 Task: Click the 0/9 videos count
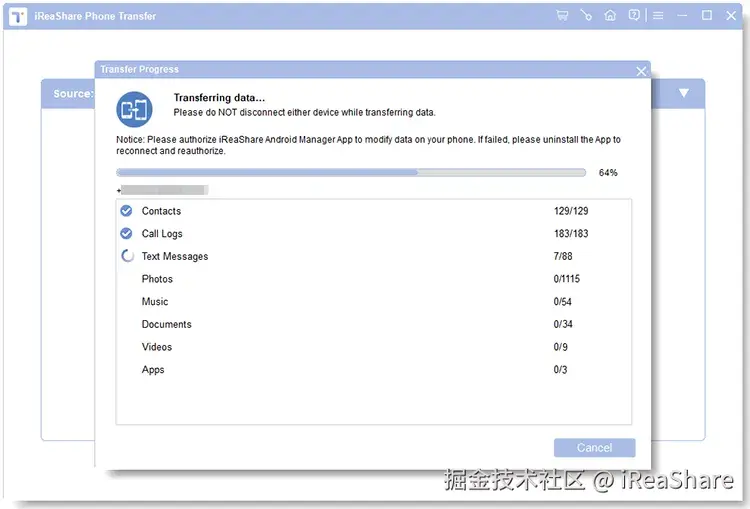[561, 347]
